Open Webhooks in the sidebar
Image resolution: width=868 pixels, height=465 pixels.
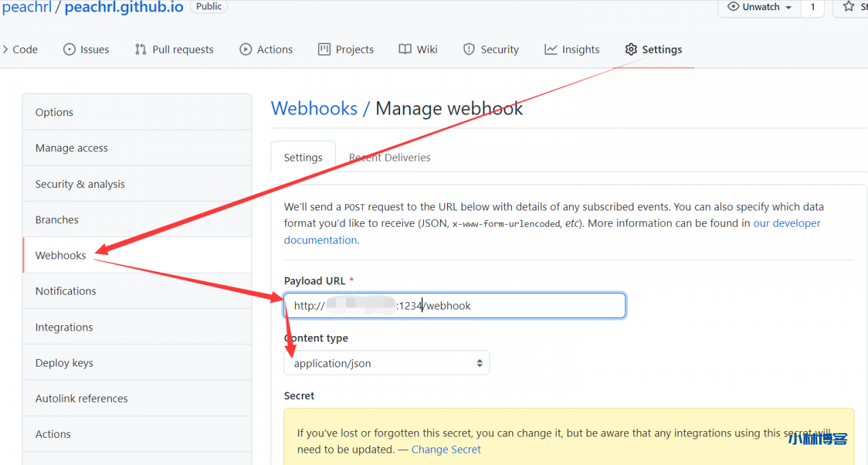click(61, 255)
